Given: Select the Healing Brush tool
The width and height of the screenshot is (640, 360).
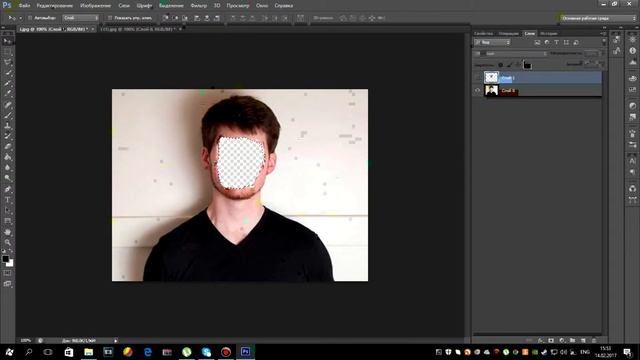Looking at the screenshot, I should coord(7,105).
